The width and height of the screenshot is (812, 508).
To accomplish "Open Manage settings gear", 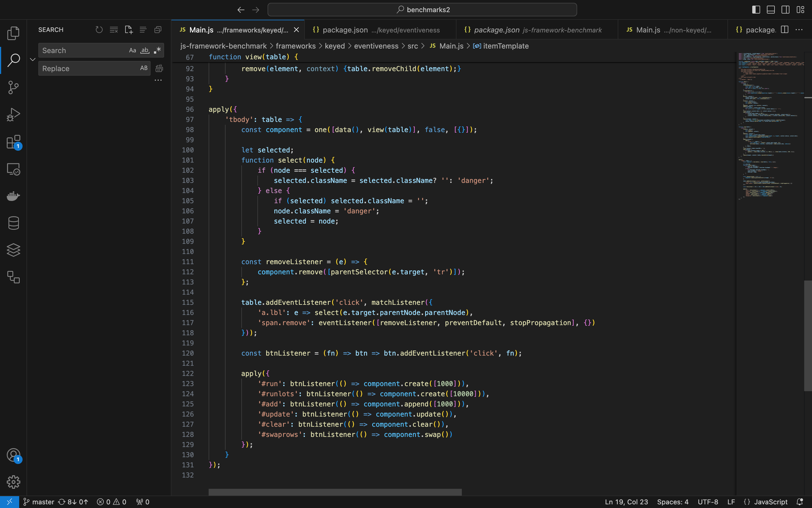I will click(x=14, y=482).
